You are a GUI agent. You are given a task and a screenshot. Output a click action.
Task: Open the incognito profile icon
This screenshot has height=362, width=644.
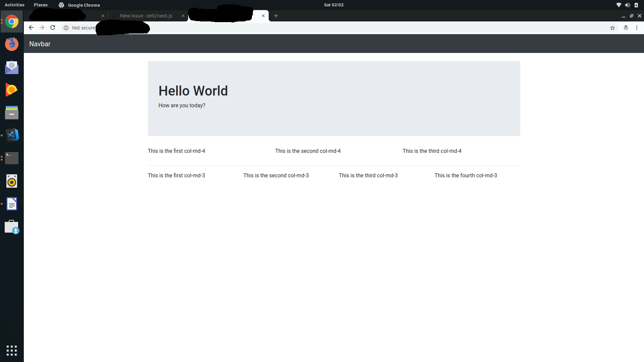point(626,28)
